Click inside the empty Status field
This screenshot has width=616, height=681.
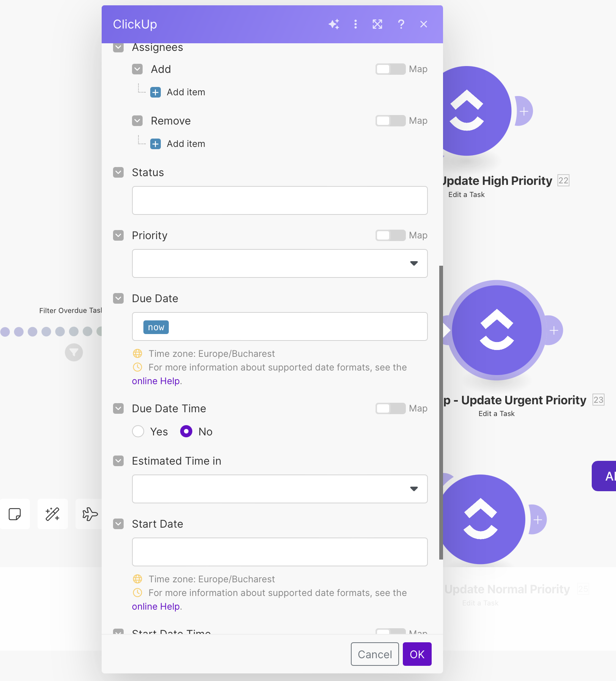tap(280, 200)
